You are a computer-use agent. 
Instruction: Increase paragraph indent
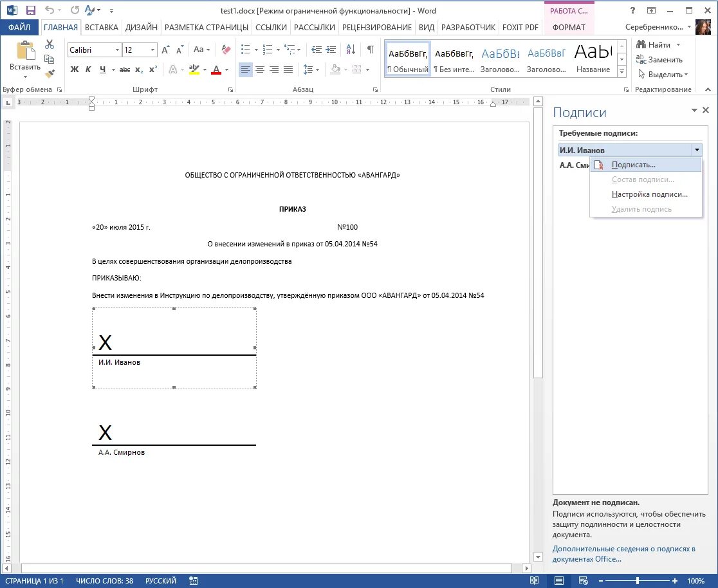coord(331,50)
